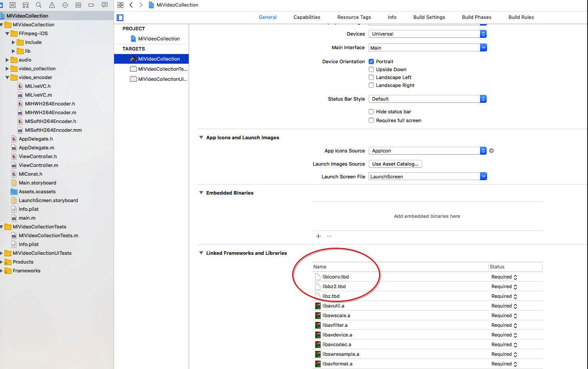Select the MiVideoCollectionTe... target

coord(158,69)
